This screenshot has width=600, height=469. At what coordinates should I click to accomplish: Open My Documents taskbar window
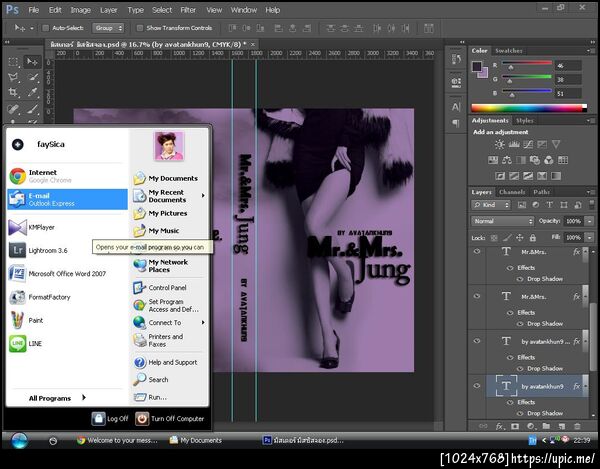coord(196,440)
